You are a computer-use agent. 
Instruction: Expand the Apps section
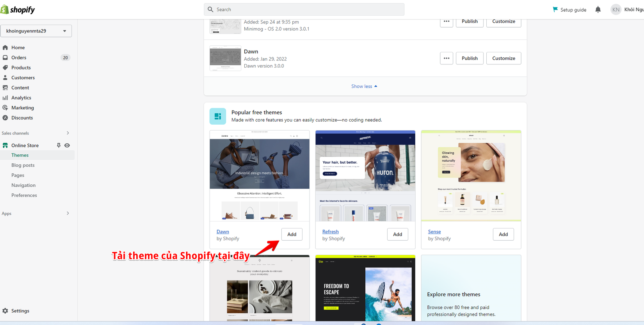pyautogui.click(x=68, y=213)
